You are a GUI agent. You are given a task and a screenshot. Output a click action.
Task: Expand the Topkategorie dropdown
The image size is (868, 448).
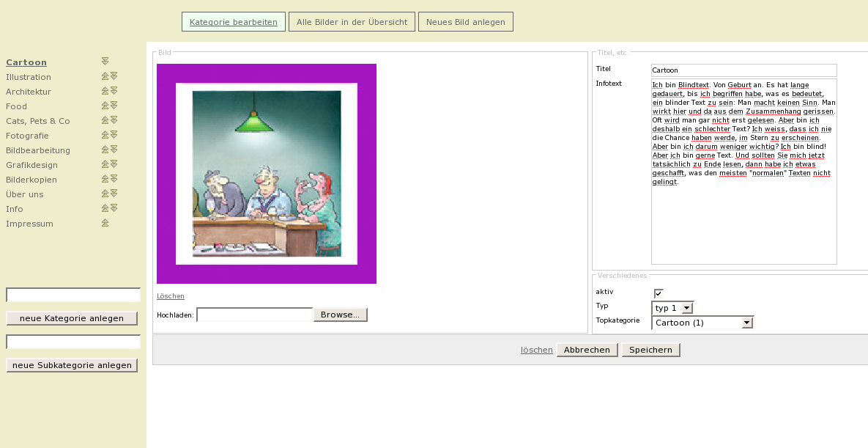746,323
